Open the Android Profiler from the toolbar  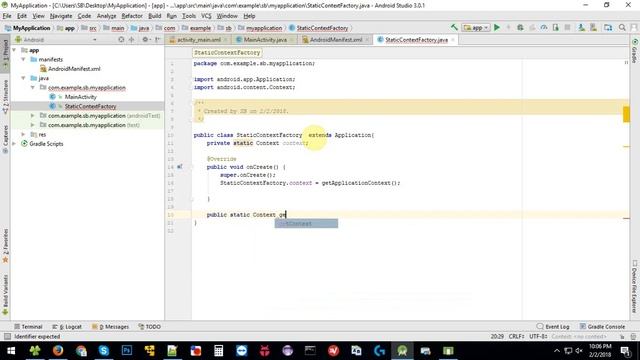544,27
